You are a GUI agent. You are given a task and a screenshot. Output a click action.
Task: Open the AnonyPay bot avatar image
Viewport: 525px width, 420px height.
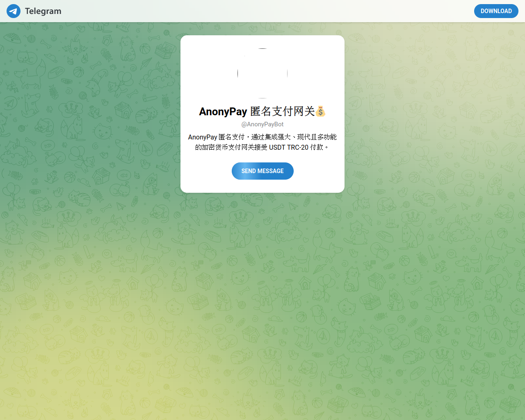[x=262, y=73]
